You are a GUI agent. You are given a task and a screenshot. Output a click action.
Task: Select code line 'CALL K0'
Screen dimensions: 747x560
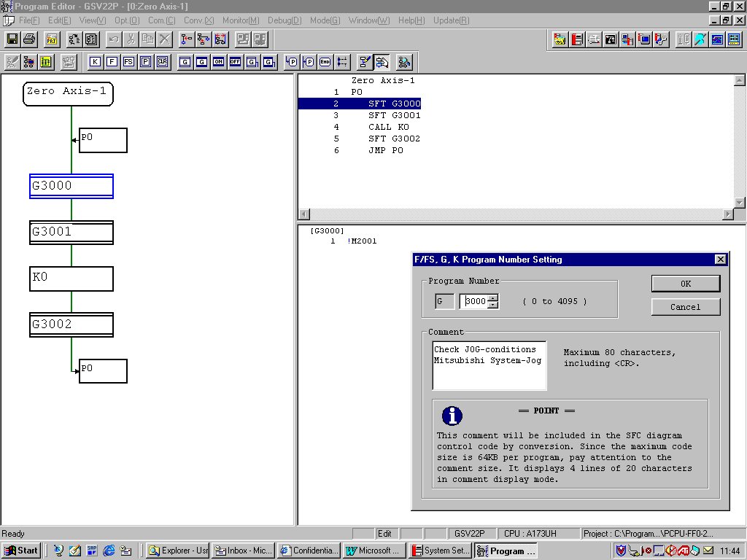tap(389, 127)
